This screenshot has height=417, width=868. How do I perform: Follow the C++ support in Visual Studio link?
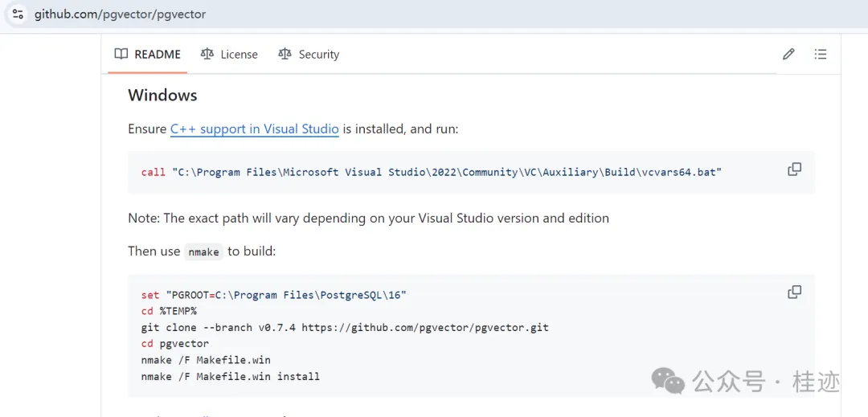click(254, 129)
